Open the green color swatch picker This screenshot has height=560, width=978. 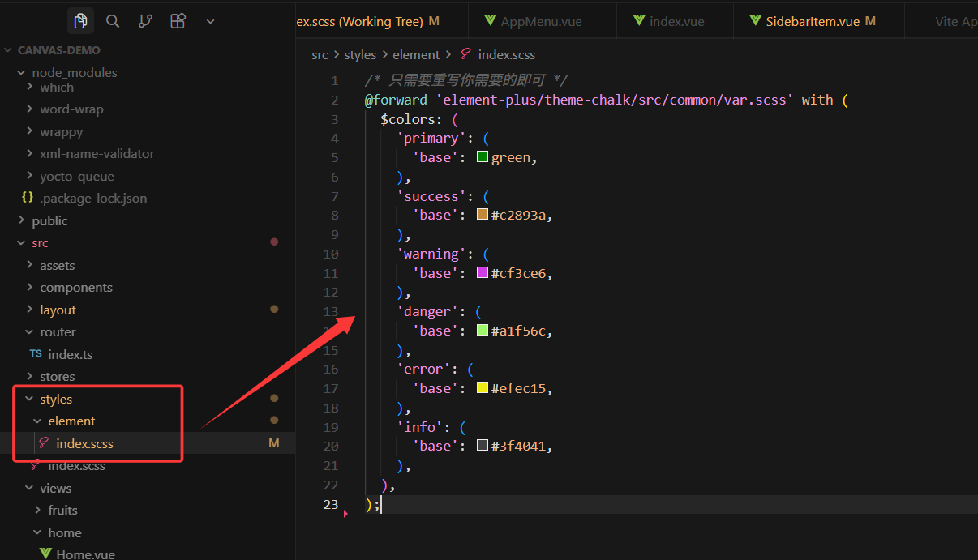coord(483,157)
